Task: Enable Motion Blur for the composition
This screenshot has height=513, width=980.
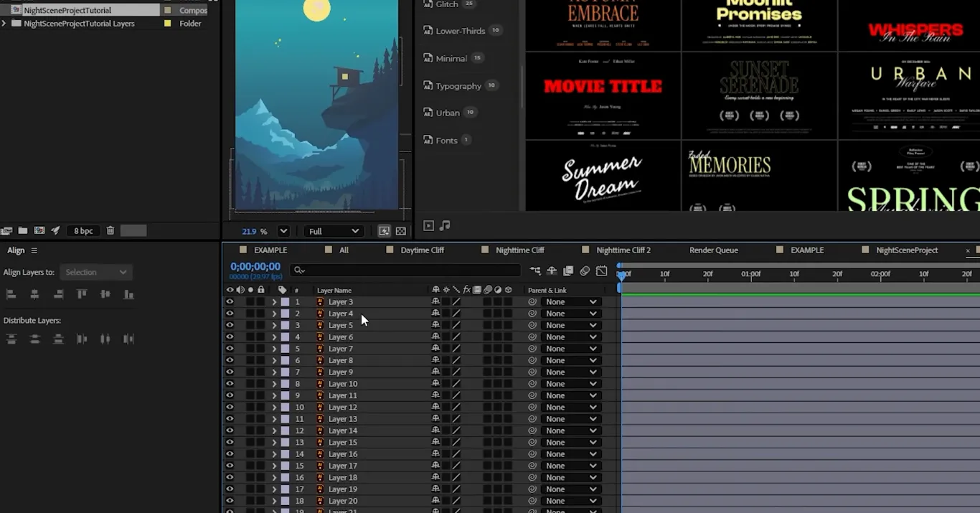Action: coord(585,270)
